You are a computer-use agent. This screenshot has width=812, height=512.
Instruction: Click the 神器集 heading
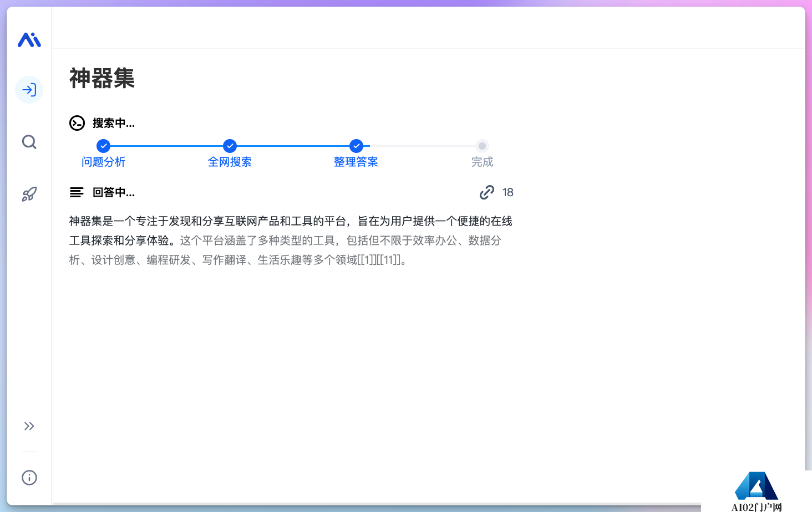[102, 78]
